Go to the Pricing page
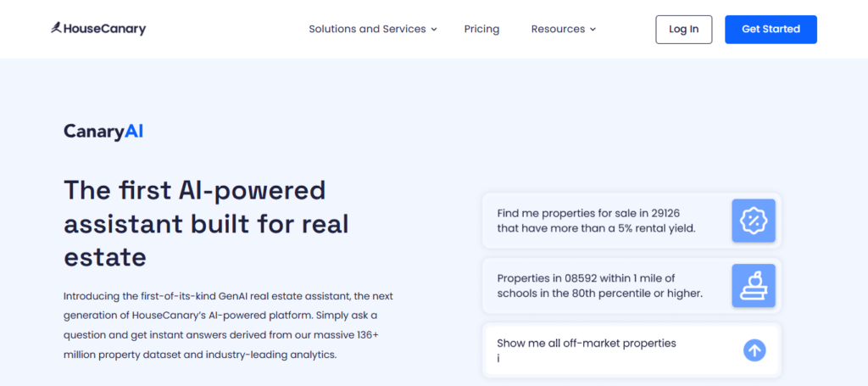This screenshot has width=868, height=386. coord(481,30)
